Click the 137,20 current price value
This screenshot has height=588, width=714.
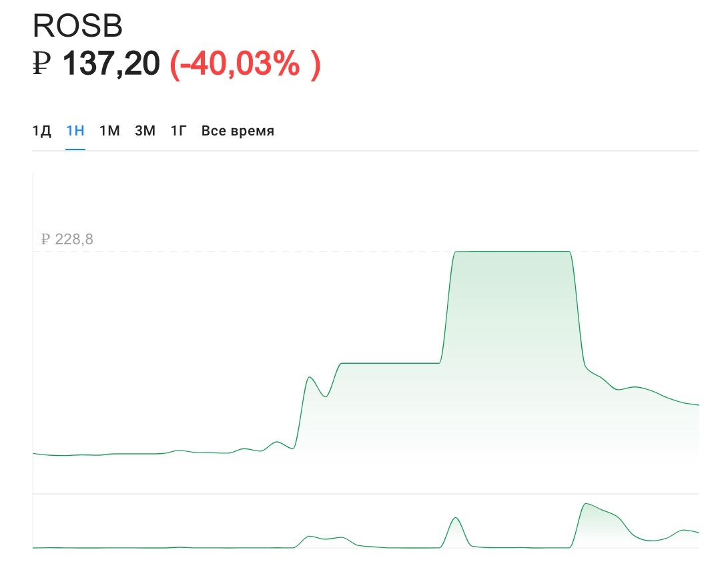coord(111,64)
